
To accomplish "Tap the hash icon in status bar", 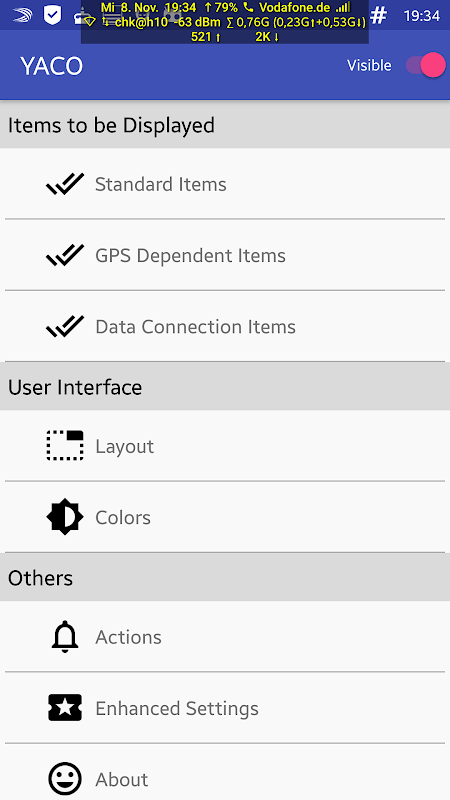I will point(379,15).
